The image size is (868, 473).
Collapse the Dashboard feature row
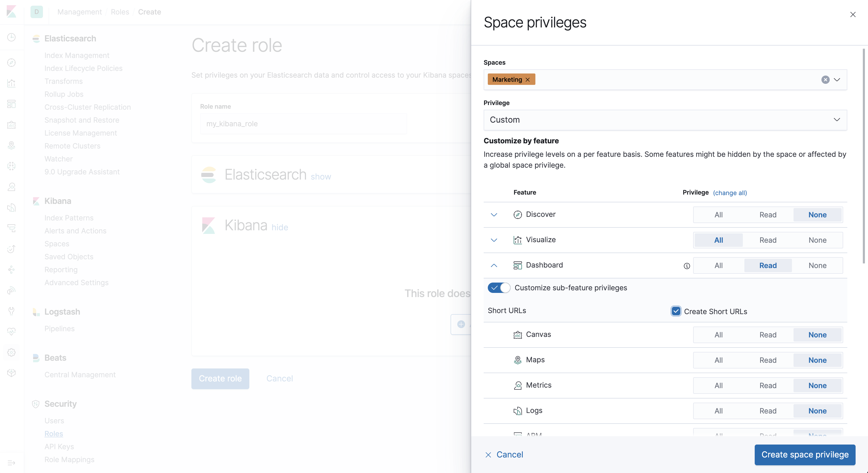click(494, 265)
